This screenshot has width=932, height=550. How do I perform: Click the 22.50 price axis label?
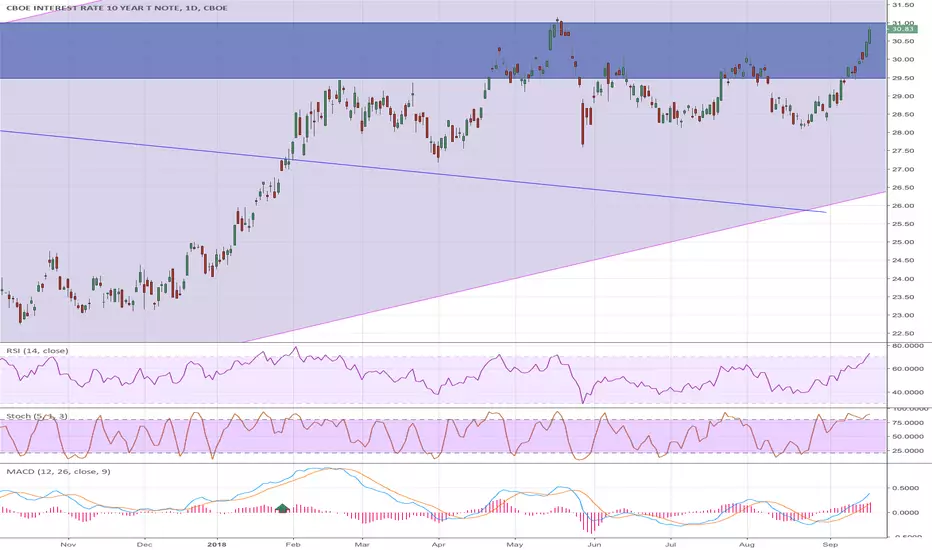tap(902, 334)
